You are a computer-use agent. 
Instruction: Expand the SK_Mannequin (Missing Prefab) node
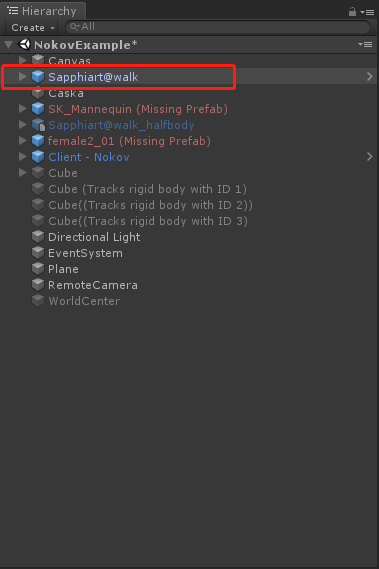[x=23, y=109]
